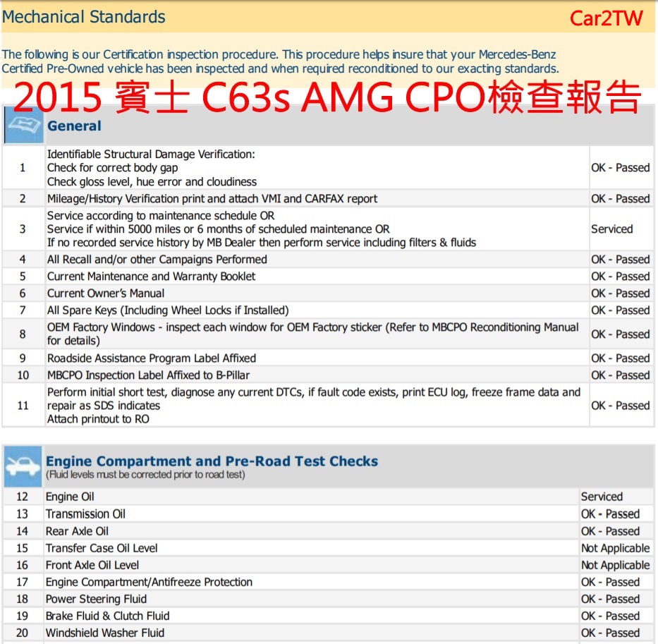Click OK - Passed for Windshield Washer Fluid
This screenshot has height=644, width=658.
coord(610,633)
